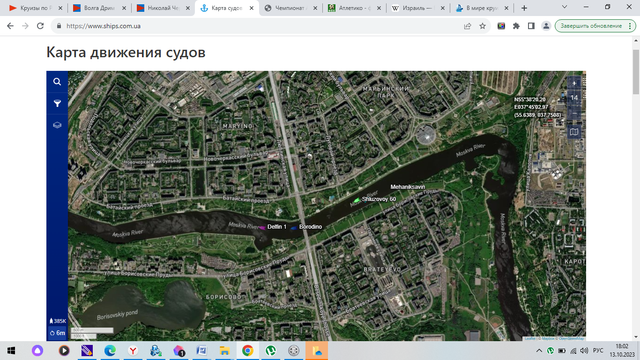Open the Windows Start menu

(11, 351)
